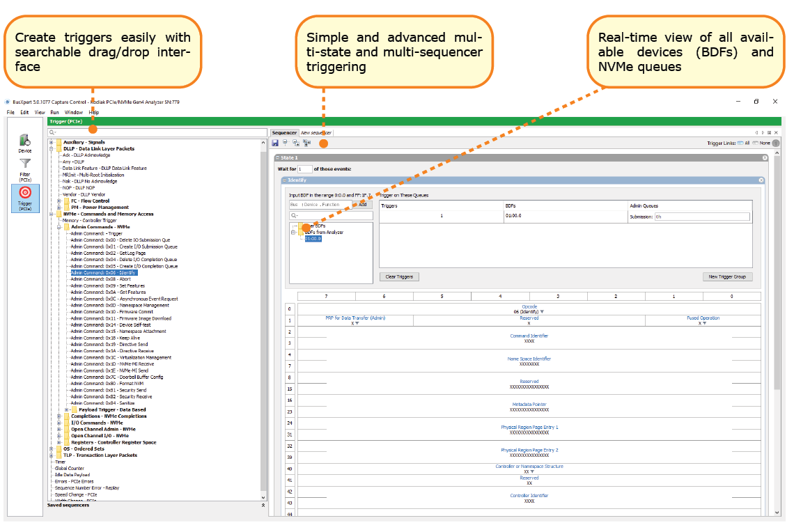Open the Window menu
This screenshot has width=794, height=532.
click(x=73, y=112)
